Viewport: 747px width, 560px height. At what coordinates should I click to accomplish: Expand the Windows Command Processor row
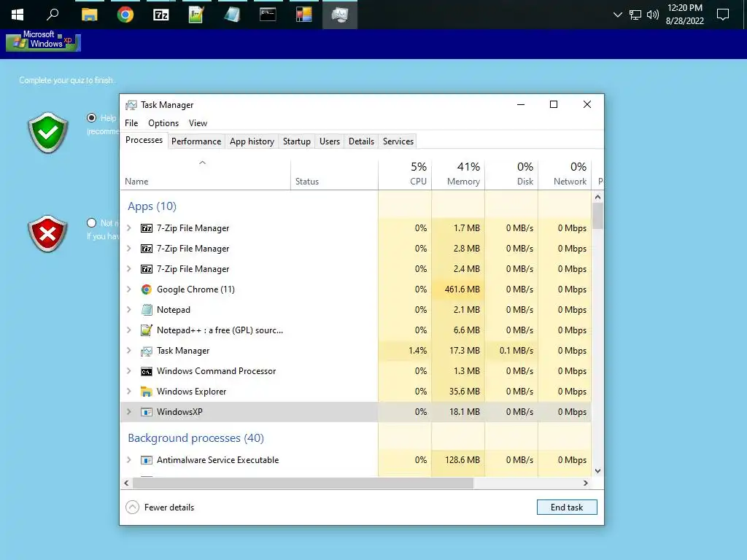129,371
